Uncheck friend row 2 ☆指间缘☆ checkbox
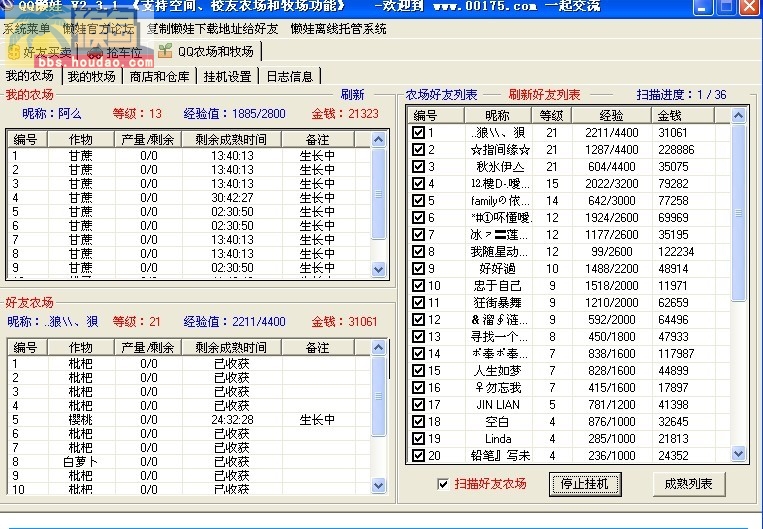763x529 pixels. tap(418, 149)
